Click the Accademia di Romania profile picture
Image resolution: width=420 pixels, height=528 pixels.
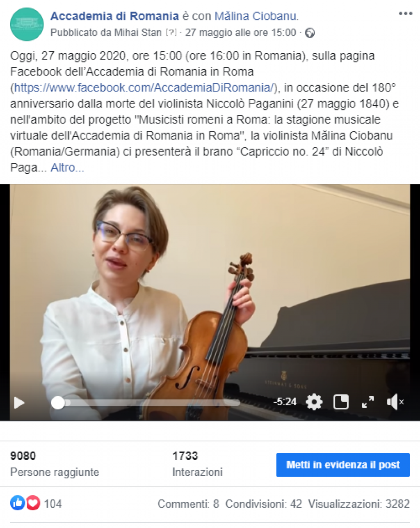pyautogui.click(x=27, y=24)
